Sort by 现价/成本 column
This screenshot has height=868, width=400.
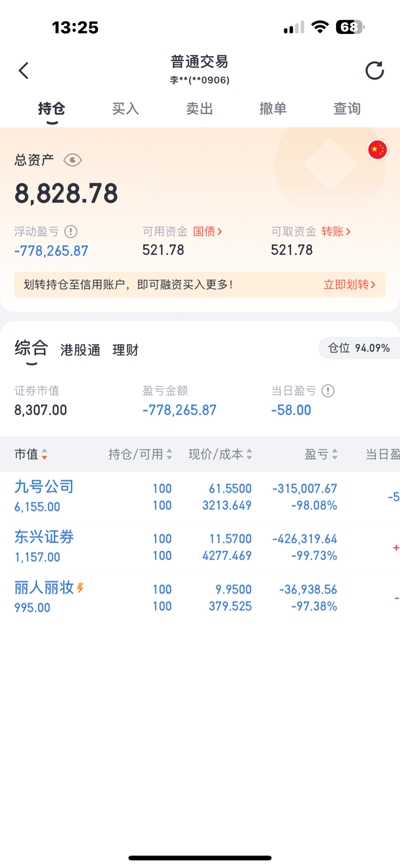220,455
